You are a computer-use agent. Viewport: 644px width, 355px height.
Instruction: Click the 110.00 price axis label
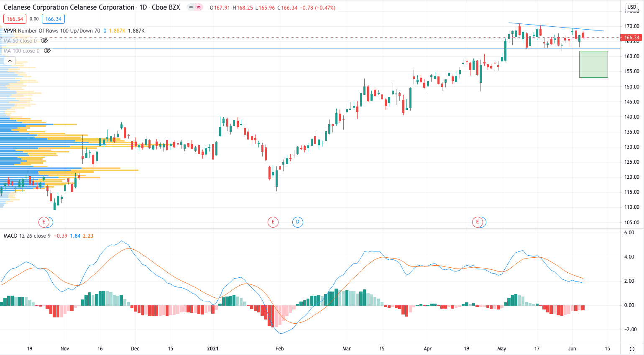[632, 207]
